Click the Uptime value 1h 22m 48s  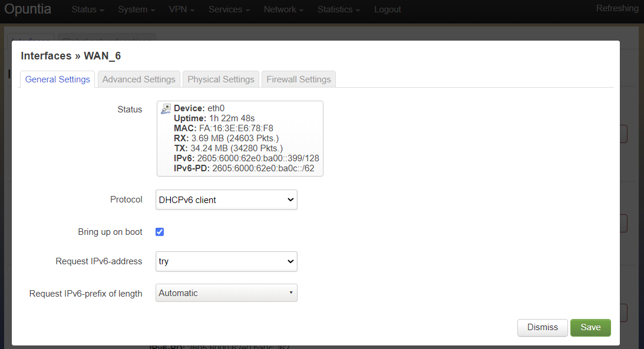pos(232,118)
